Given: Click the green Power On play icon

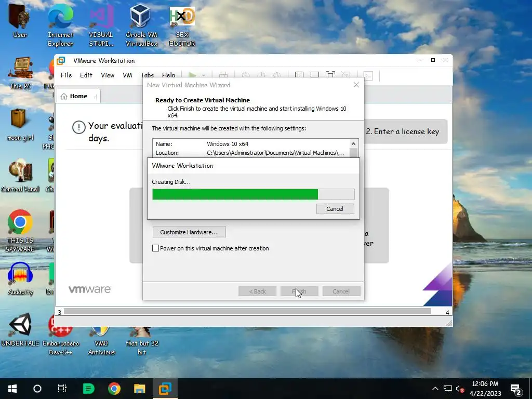Looking at the screenshot, I should (x=192, y=75).
